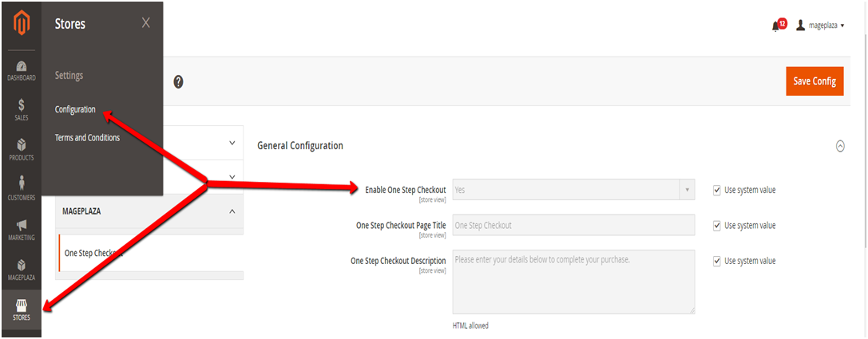Uncheck system value for Enable One Step Checkout
Screen dimensions: 868x339
[x=716, y=190]
